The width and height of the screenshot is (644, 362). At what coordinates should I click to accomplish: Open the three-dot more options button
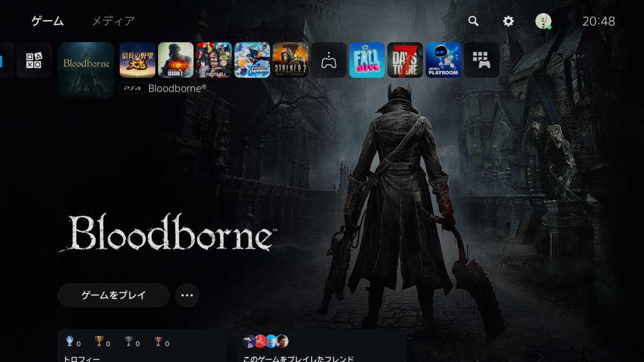coord(187,295)
